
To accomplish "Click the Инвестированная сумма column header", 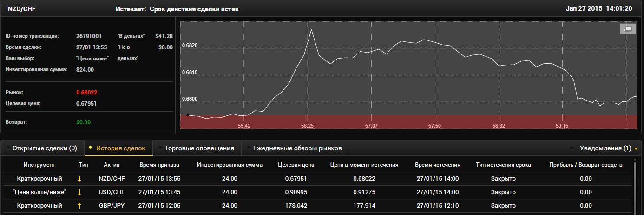I will [x=230, y=165].
